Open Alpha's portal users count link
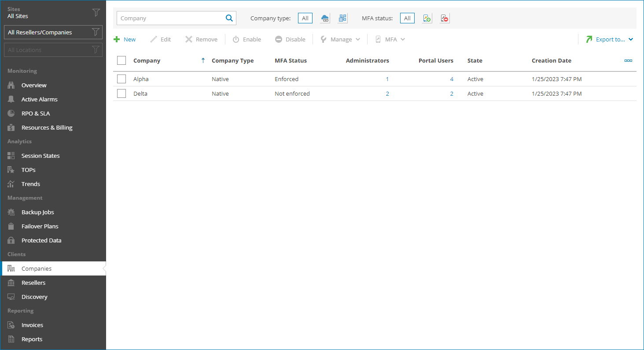 point(452,79)
